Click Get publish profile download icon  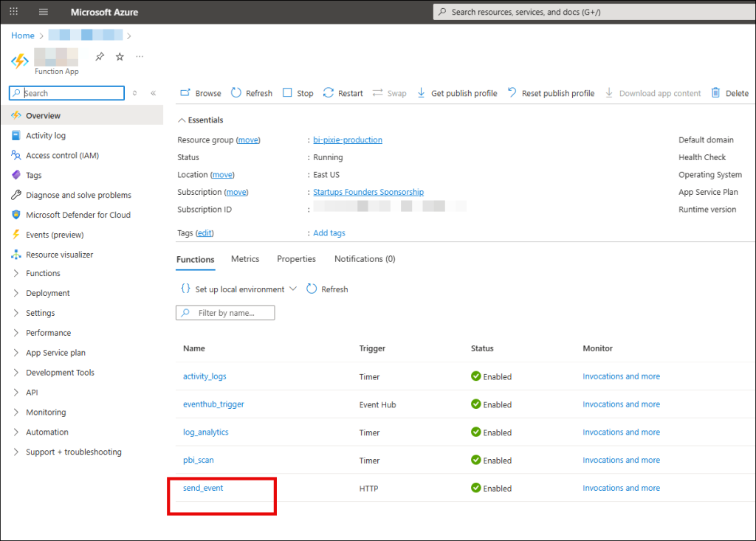point(422,93)
